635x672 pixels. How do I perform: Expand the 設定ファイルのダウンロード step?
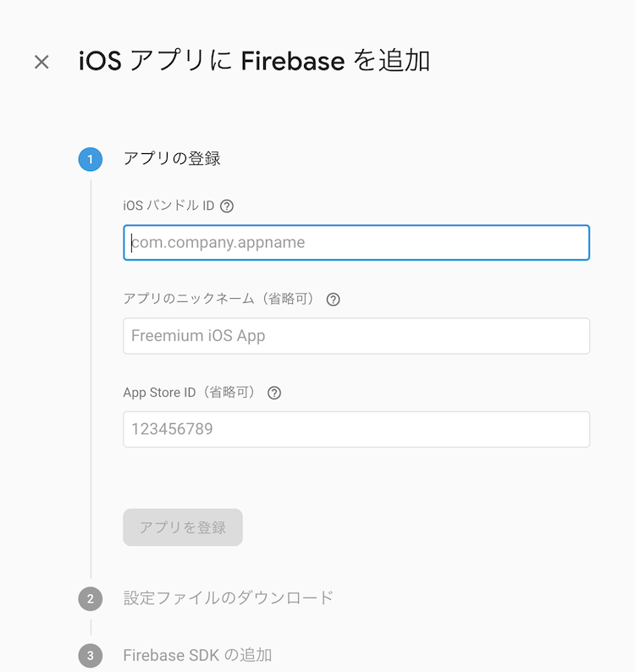[228, 598]
